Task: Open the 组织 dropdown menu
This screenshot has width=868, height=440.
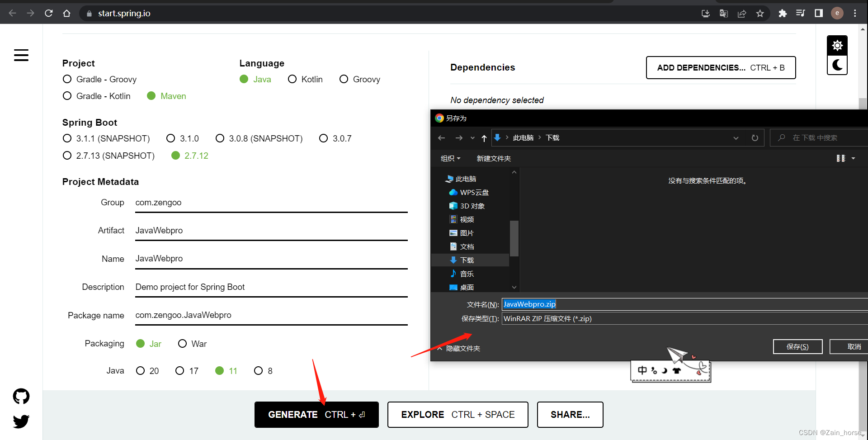Action: click(x=450, y=158)
